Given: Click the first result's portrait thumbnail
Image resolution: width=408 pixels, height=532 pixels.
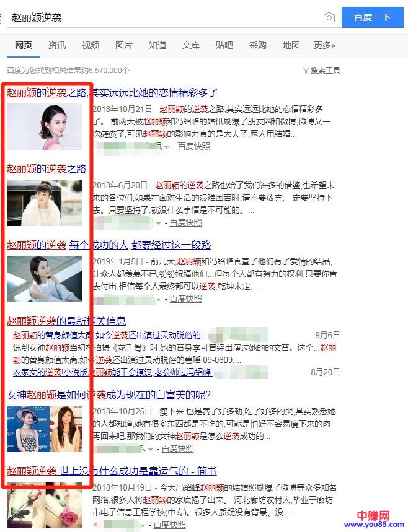Looking at the screenshot, I should coord(44,126).
